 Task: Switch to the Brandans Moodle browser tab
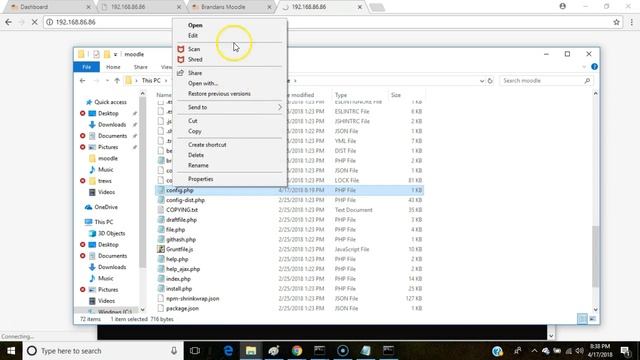click(x=231, y=7)
